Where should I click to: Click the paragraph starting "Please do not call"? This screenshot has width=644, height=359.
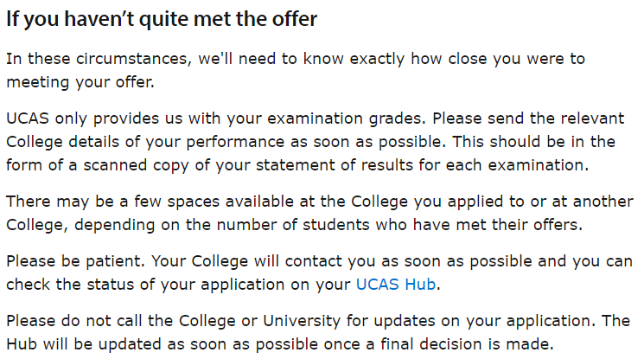tap(318, 332)
